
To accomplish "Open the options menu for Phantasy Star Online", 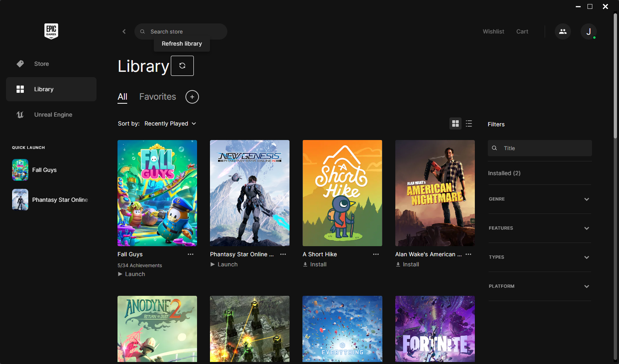I will (x=283, y=254).
